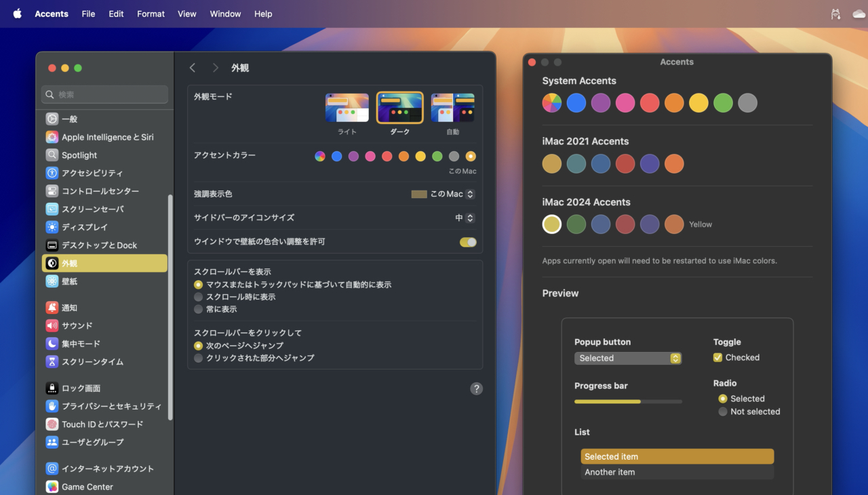Select ダーク (Dark) appearance thumbnail

pyautogui.click(x=400, y=108)
